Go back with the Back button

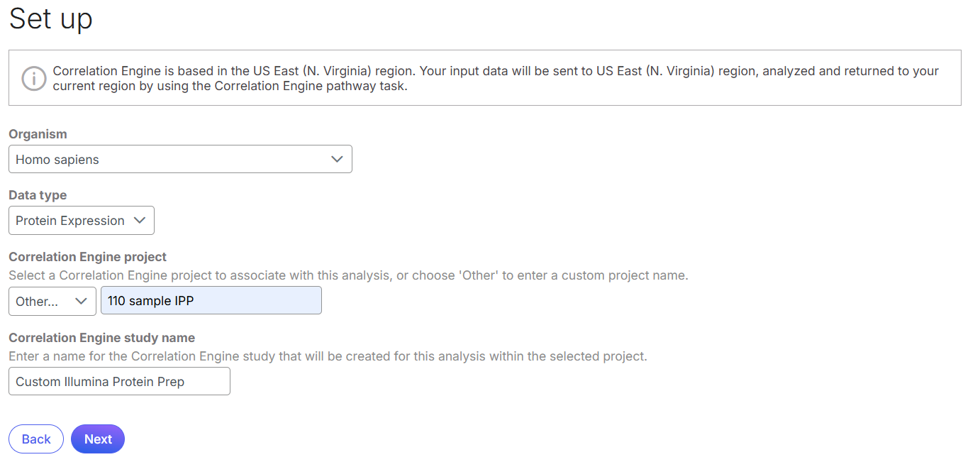36,439
